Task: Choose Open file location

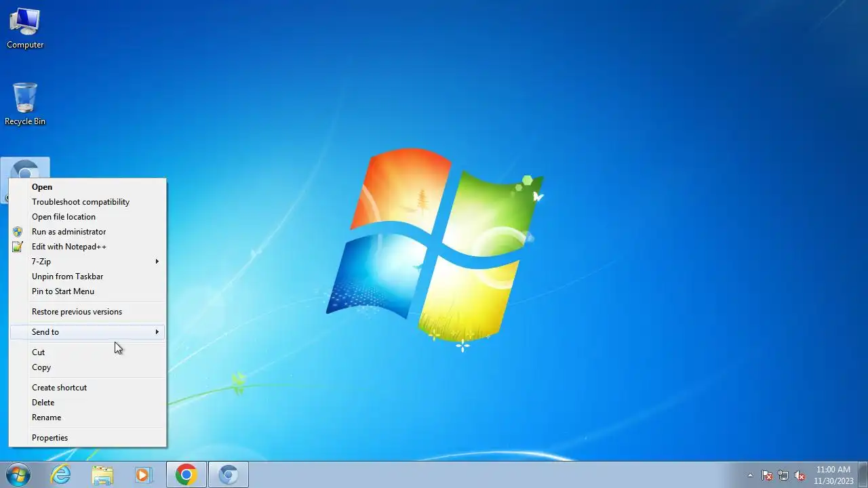Action: click(x=88, y=217)
